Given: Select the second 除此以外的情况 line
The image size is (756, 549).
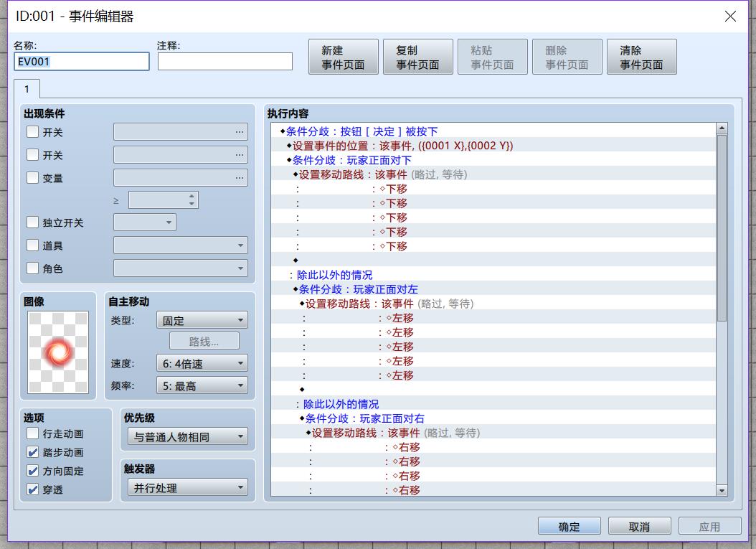Looking at the screenshot, I should tap(493, 404).
